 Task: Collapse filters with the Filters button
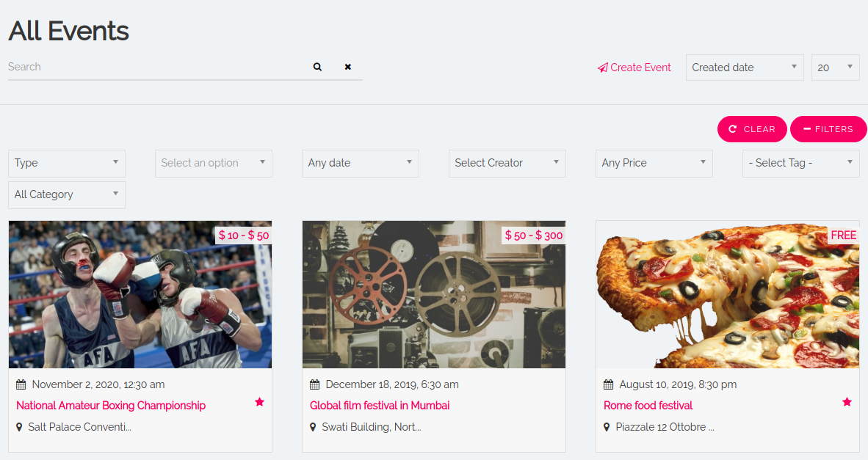point(828,129)
